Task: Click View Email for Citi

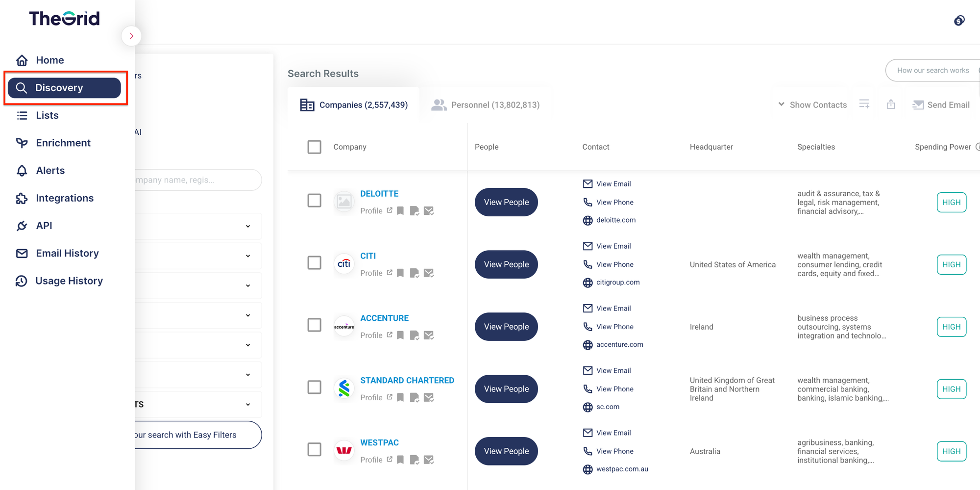Action: 607,246
